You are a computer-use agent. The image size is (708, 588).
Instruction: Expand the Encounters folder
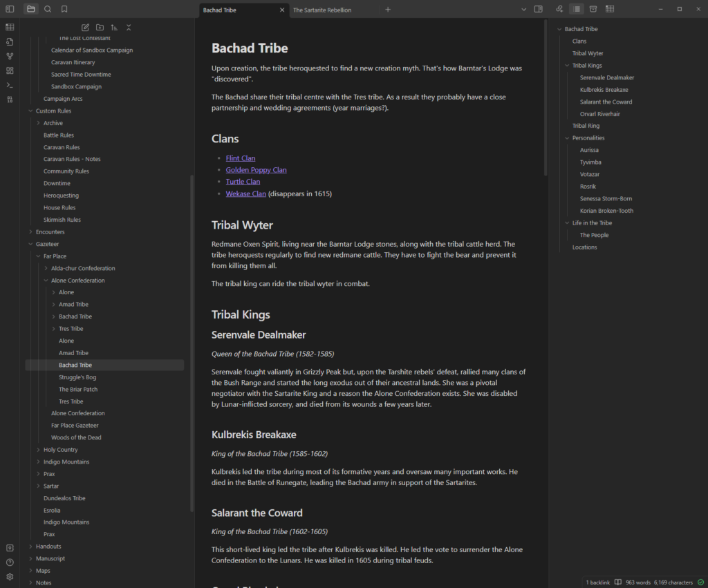pos(30,232)
